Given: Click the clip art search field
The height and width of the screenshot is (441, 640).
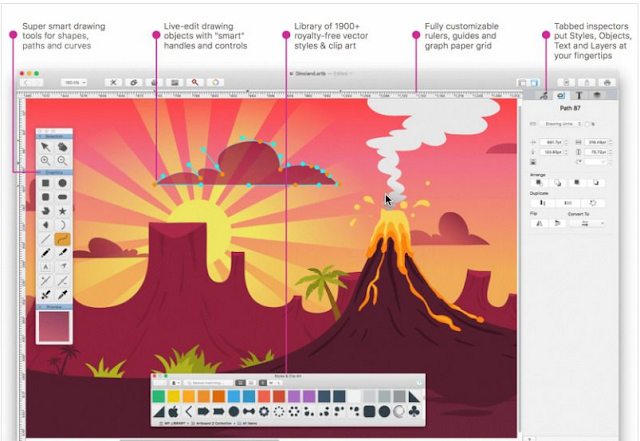Looking at the screenshot, I should pyautogui.click(x=208, y=383).
